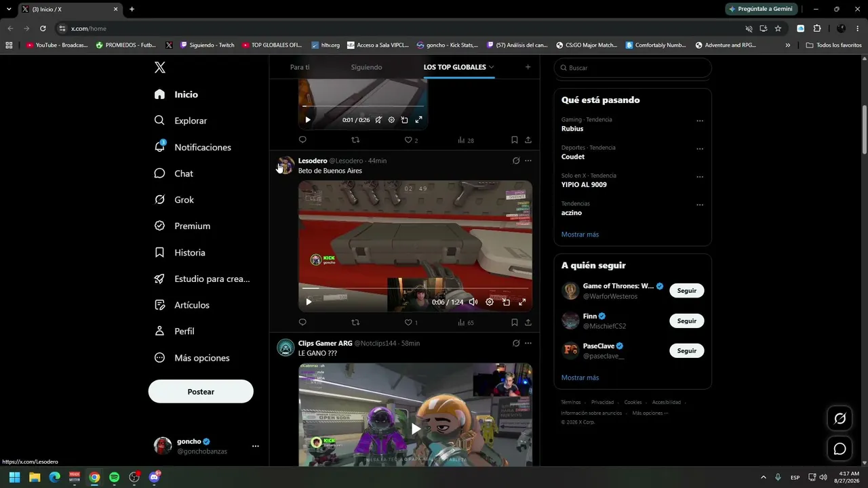Open options for YIPIO AL 9009 trend
The width and height of the screenshot is (868, 488).
click(x=700, y=177)
